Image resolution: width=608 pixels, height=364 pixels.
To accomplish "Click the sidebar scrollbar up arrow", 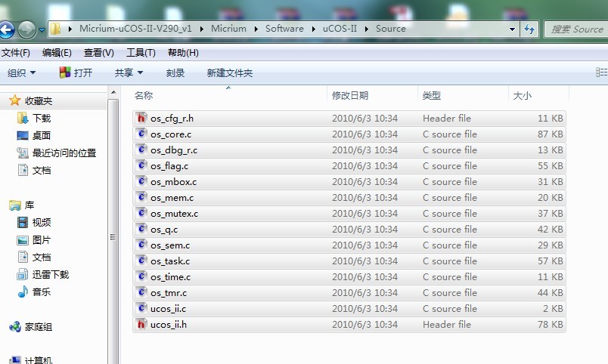I will coord(113,93).
